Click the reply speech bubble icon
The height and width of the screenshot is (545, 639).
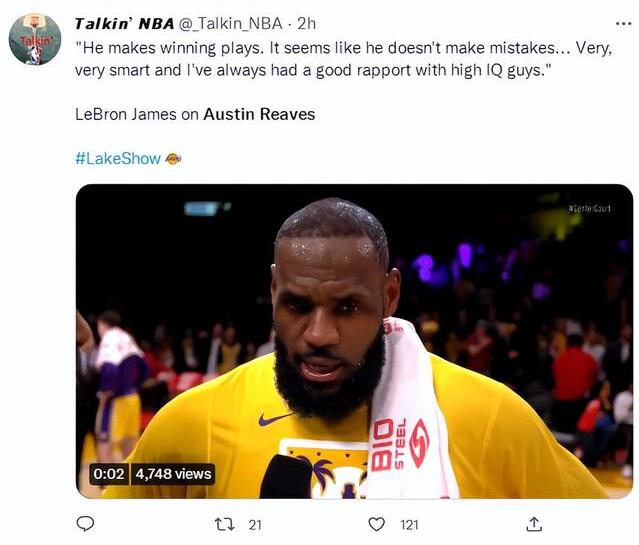pyautogui.click(x=86, y=523)
